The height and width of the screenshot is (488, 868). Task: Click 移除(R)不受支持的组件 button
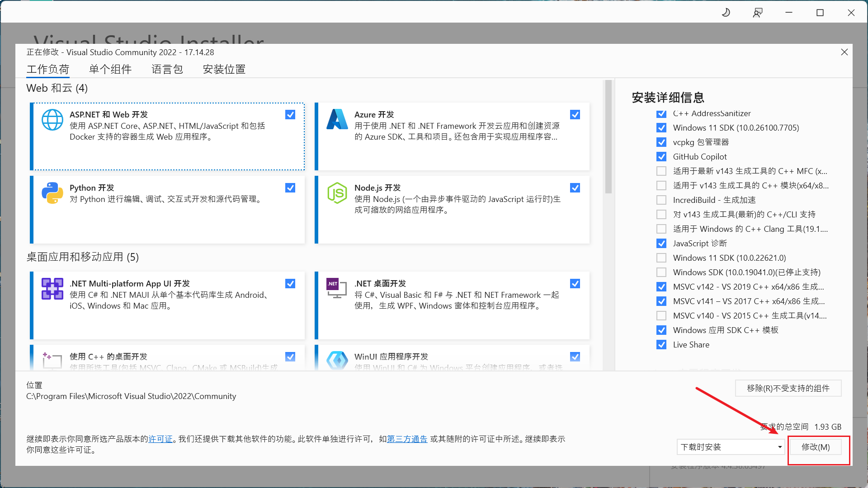[788, 388]
